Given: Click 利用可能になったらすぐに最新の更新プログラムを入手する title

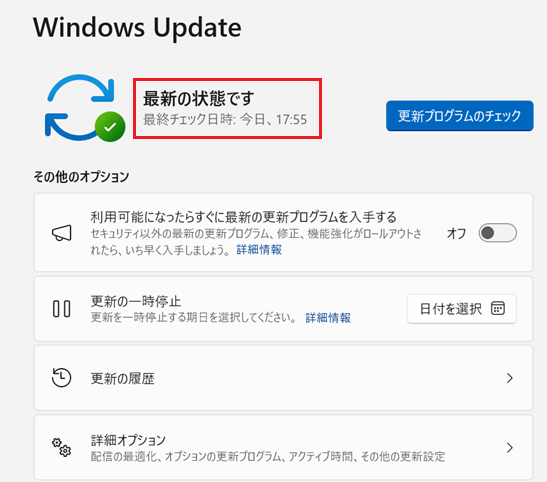Looking at the screenshot, I should tap(243, 217).
